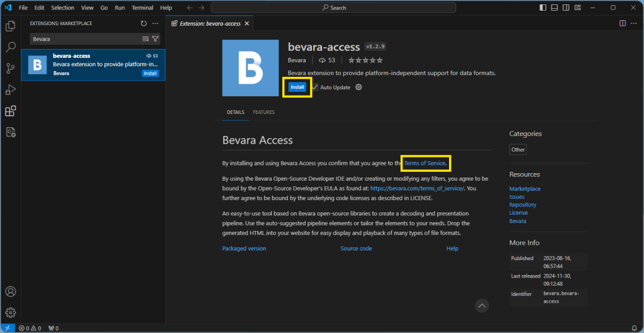Open the Help link in details
The height and width of the screenshot is (333, 644).
(452, 248)
